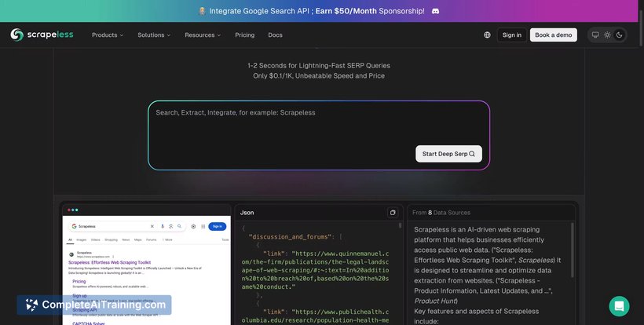Click the Sign in button

[512, 35]
